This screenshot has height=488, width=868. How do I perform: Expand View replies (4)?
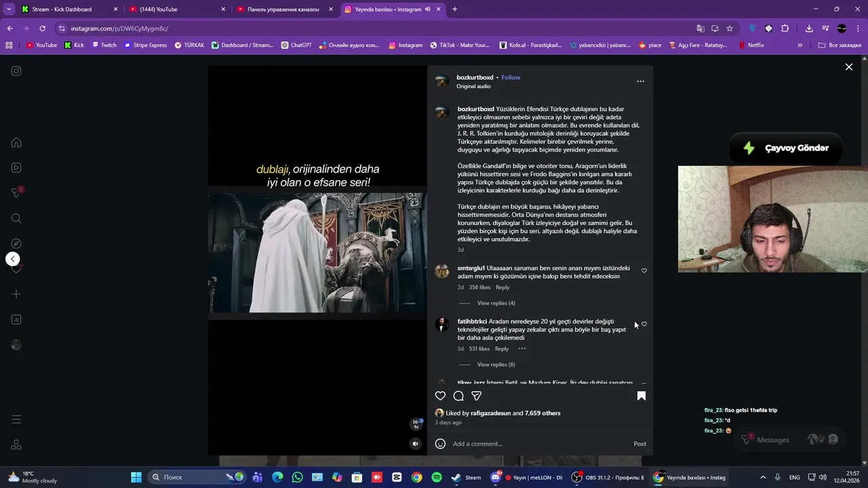[x=496, y=303]
